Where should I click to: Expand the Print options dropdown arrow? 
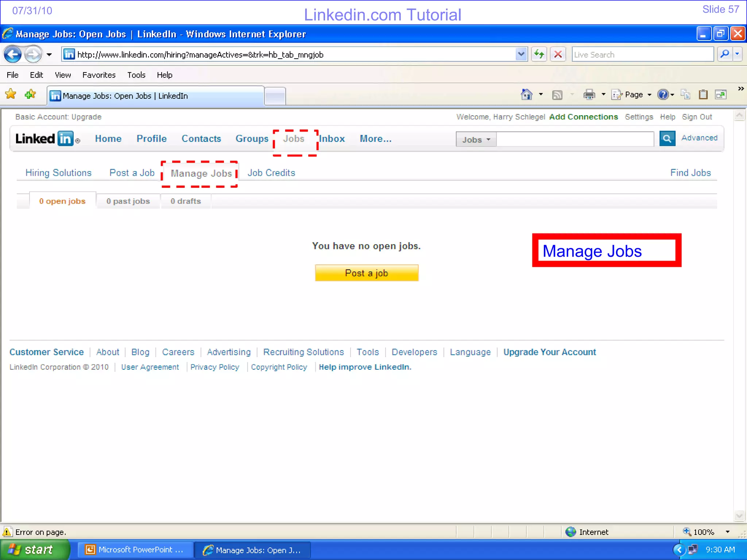[x=603, y=94]
